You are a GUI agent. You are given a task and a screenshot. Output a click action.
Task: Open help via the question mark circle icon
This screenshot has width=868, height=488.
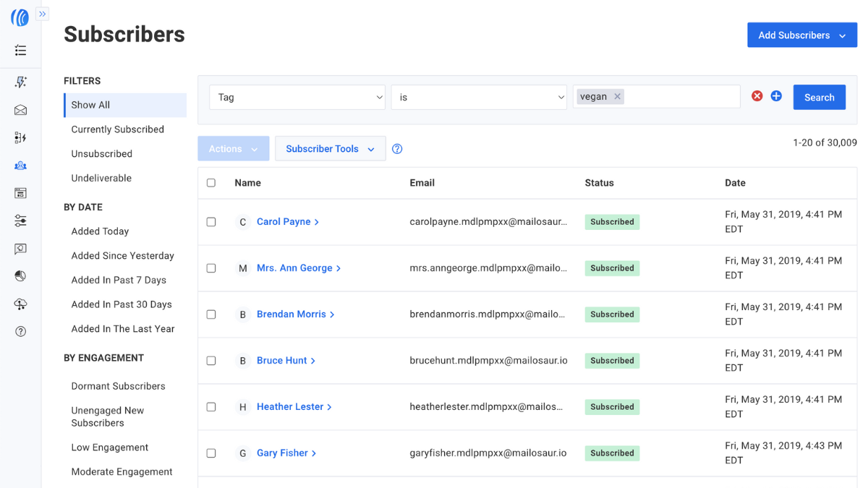(20, 330)
